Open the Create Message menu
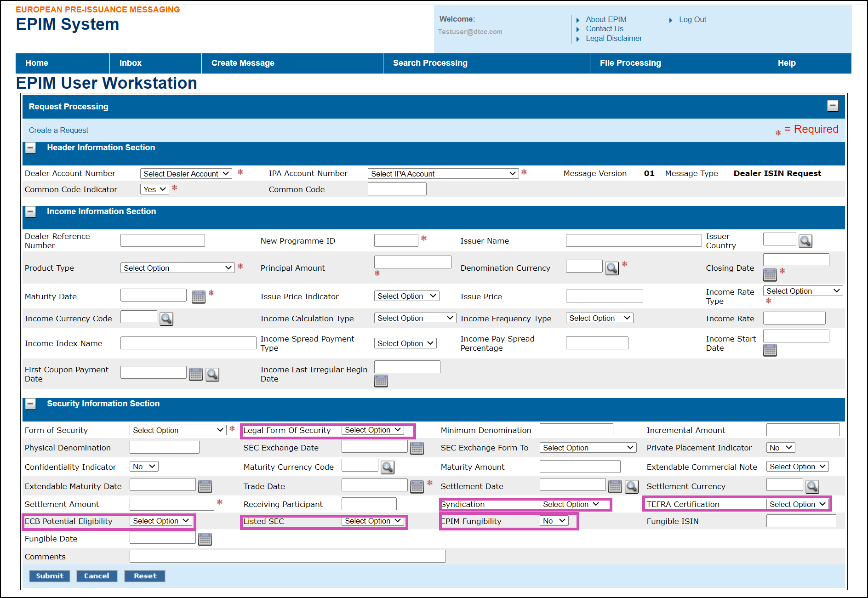 (x=243, y=63)
